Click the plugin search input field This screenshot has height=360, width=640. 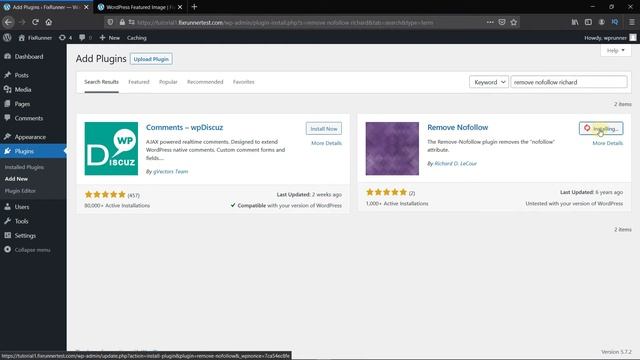(x=569, y=82)
